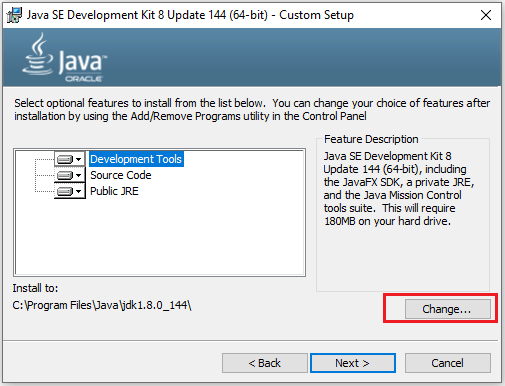Open the Development Tools install option dropdown arrow
The image size is (505, 386).
click(79, 159)
